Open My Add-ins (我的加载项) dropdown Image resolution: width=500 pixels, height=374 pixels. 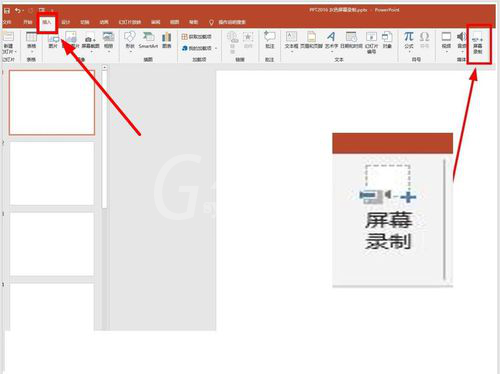pos(199,48)
